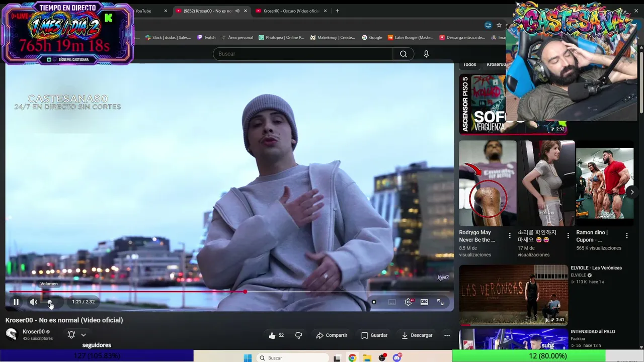The height and width of the screenshot is (362, 644).
Task: Seek using the red progress bar handle
Action: point(245,292)
